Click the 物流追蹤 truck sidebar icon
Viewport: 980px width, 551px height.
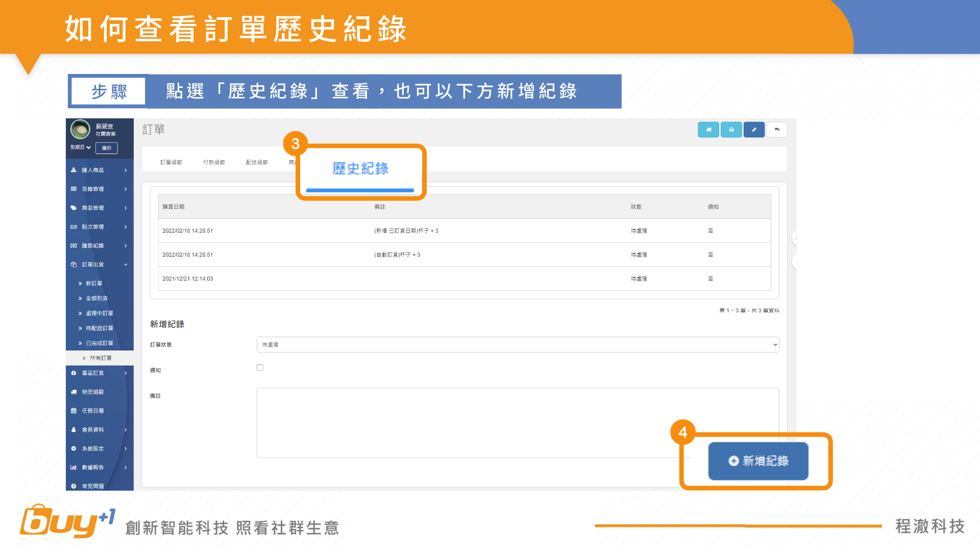click(73, 392)
